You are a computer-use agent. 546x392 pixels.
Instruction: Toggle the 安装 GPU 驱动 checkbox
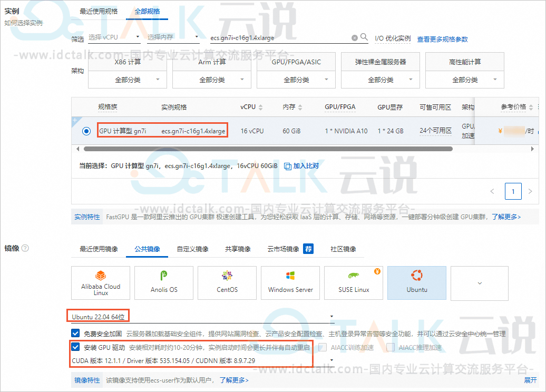click(75, 347)
